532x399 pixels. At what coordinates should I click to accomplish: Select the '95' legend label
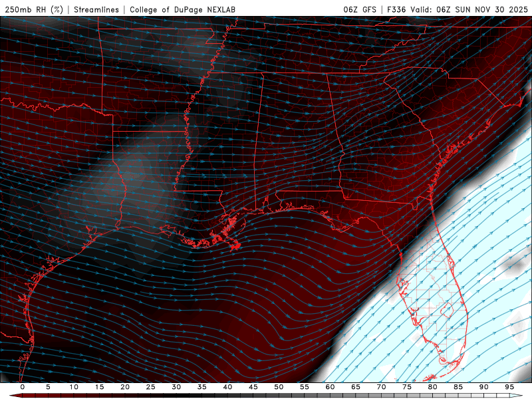tap(509, 387)
